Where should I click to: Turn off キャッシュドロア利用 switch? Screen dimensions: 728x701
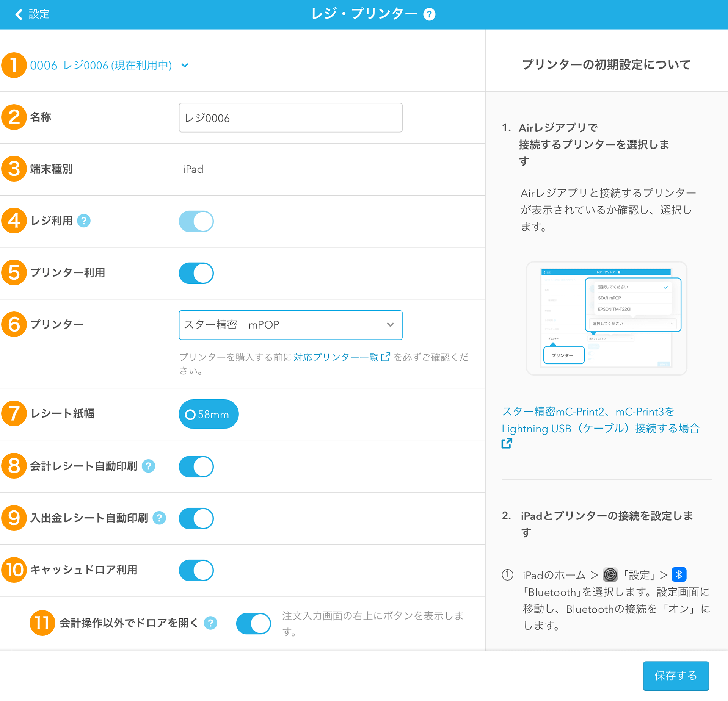[196, 570]
